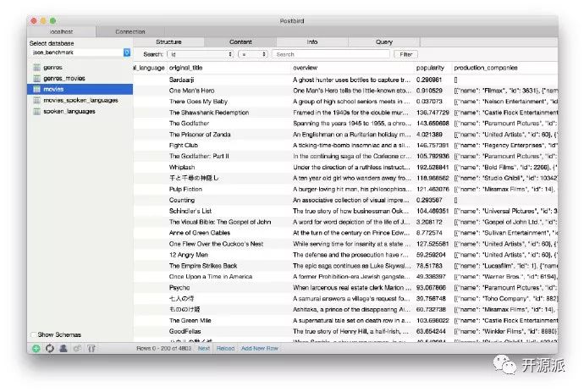Click the Reload link
Viewport: 584px width, 392px height.
[x=225, y=349]
